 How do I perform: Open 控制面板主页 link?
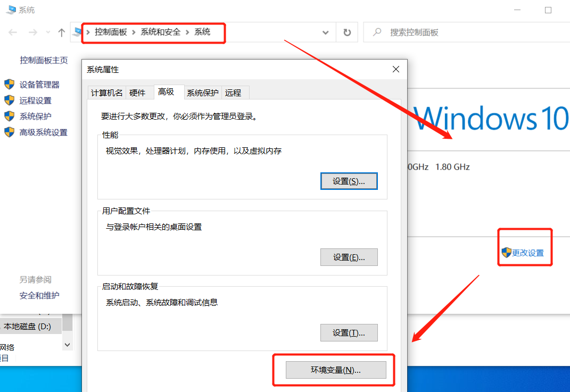point(44,60)
